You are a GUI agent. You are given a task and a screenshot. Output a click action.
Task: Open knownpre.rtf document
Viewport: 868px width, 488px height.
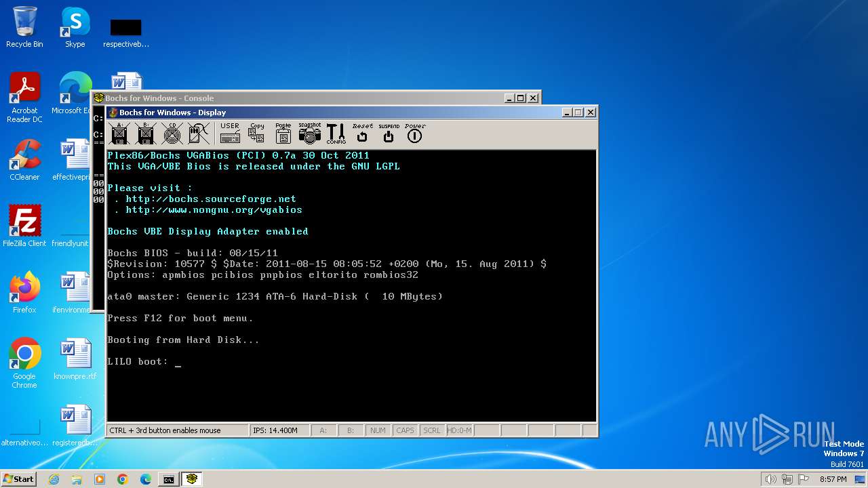[75, 359]
